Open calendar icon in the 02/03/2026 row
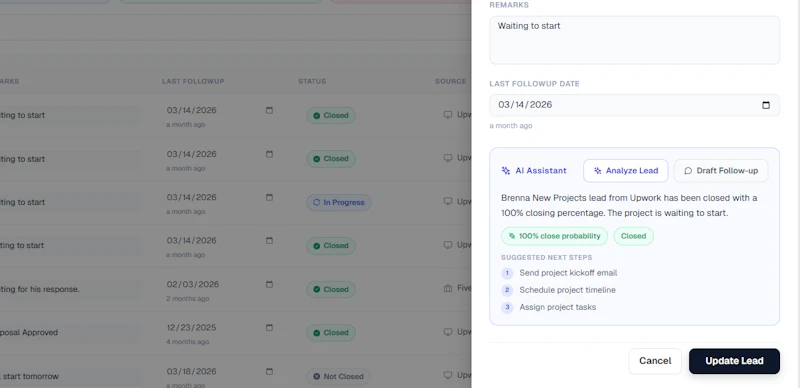 (x=269, y=284)
